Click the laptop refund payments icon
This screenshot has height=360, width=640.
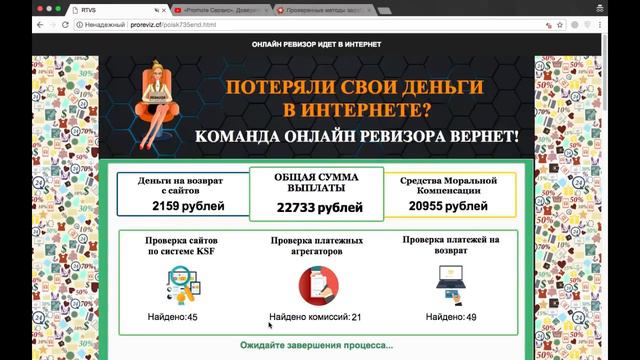(x=451, y=285)
